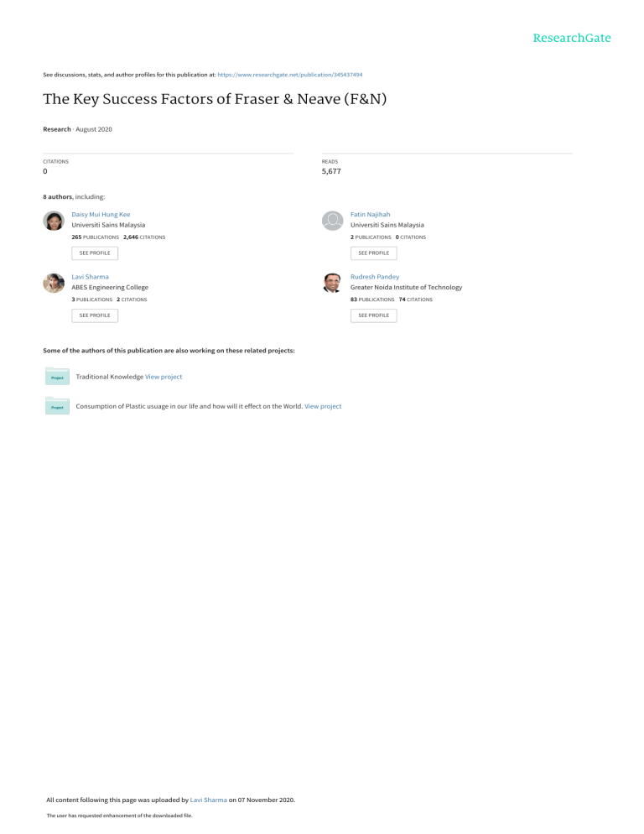Open Fatin Najihah author name link
The height and width of the screenshot is (834, 644).
point(370,214)
